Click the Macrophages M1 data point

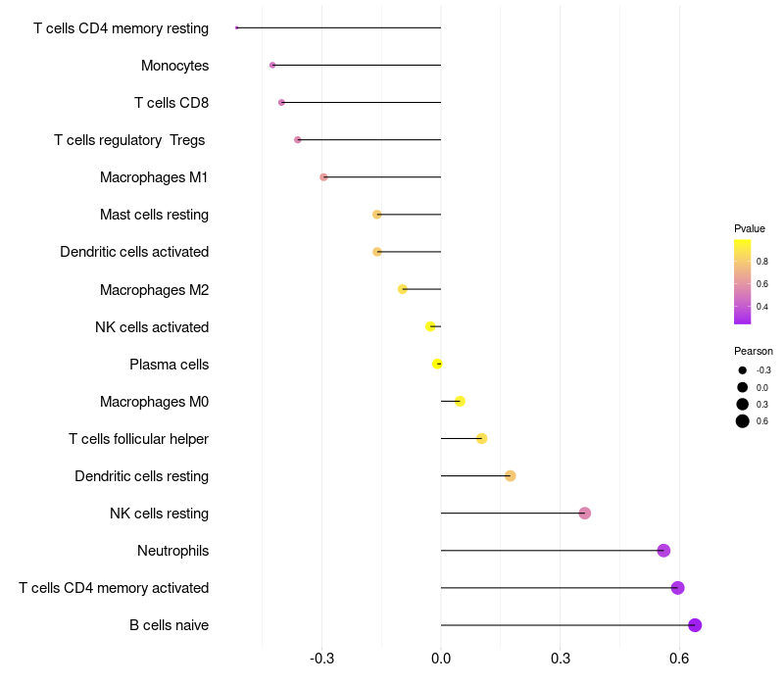(323, 177)
